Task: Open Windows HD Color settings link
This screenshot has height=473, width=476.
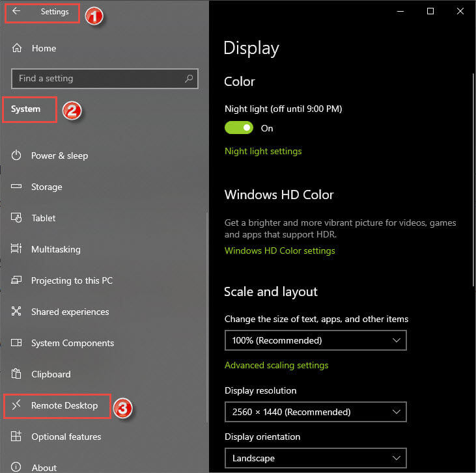Action: pyautogui.click(x=280, y=250)
